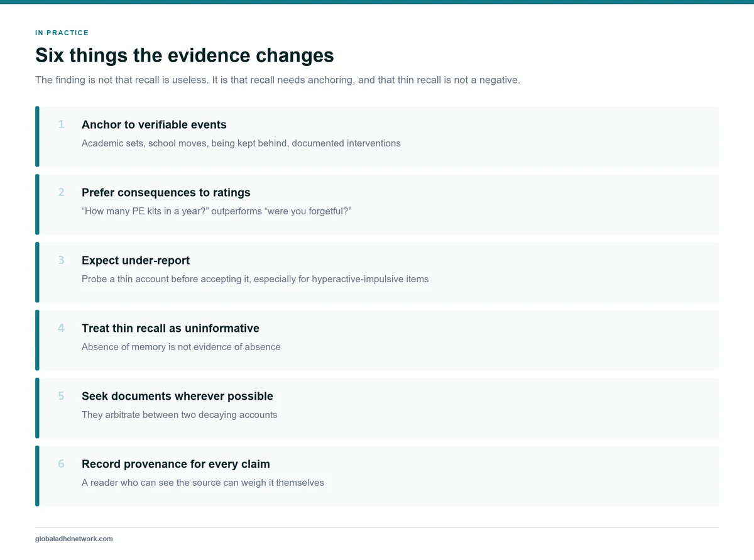Select the title 'Treat thin recall as uninformative'

click(x=170, y=328)
